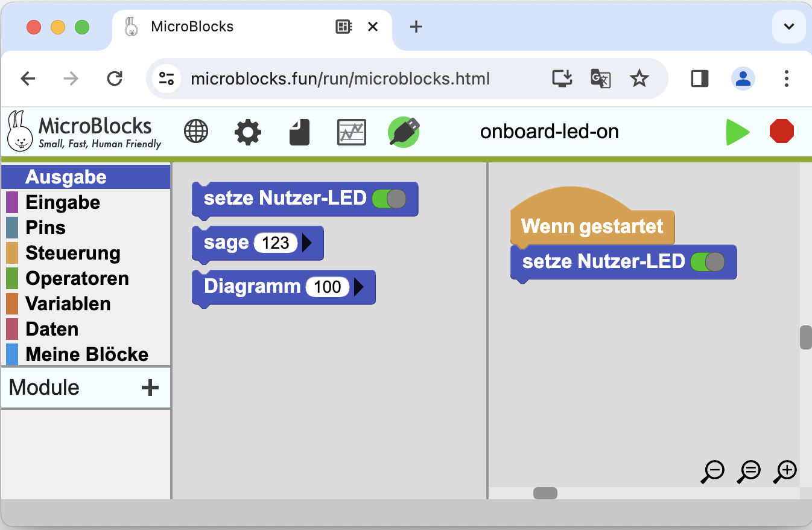The height and width of the screenshot is (530, 812).
Task: Go back in the browser
Action: click(28, 78)
